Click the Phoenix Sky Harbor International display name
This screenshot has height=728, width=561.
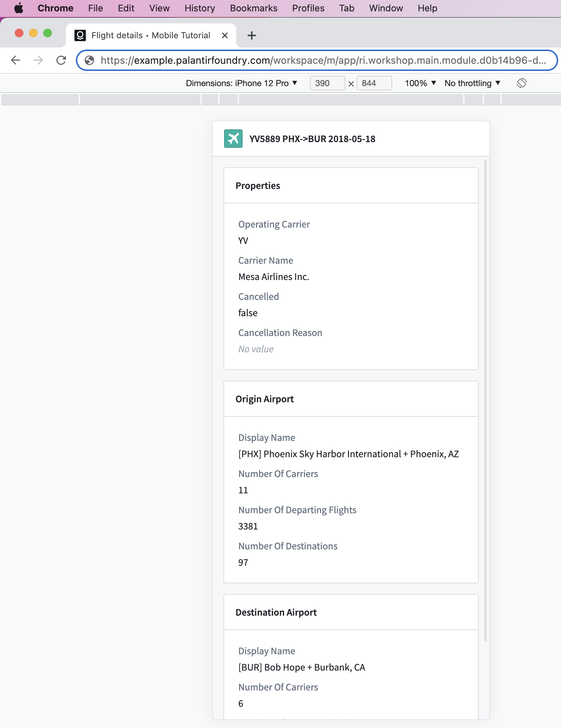[x=349, y=454]
